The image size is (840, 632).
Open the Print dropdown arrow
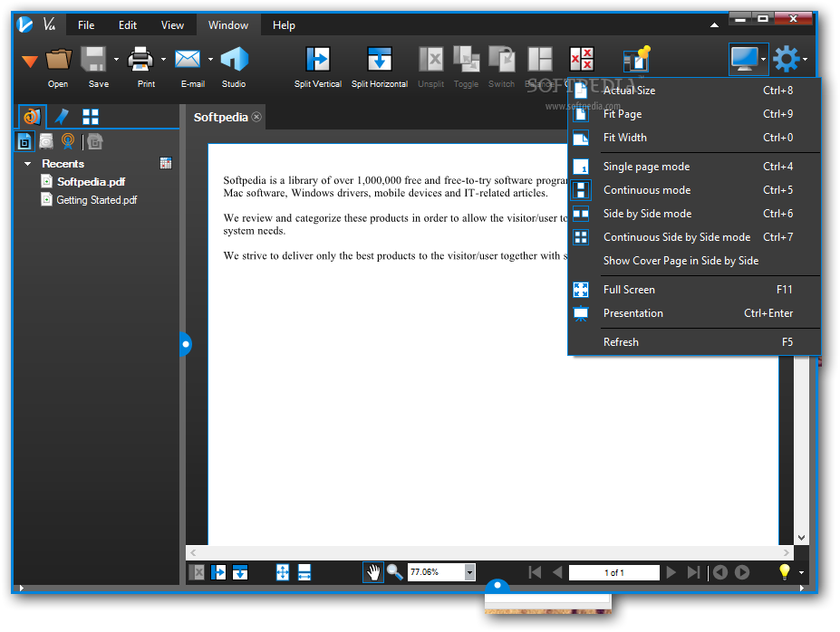tap(163, 60)
